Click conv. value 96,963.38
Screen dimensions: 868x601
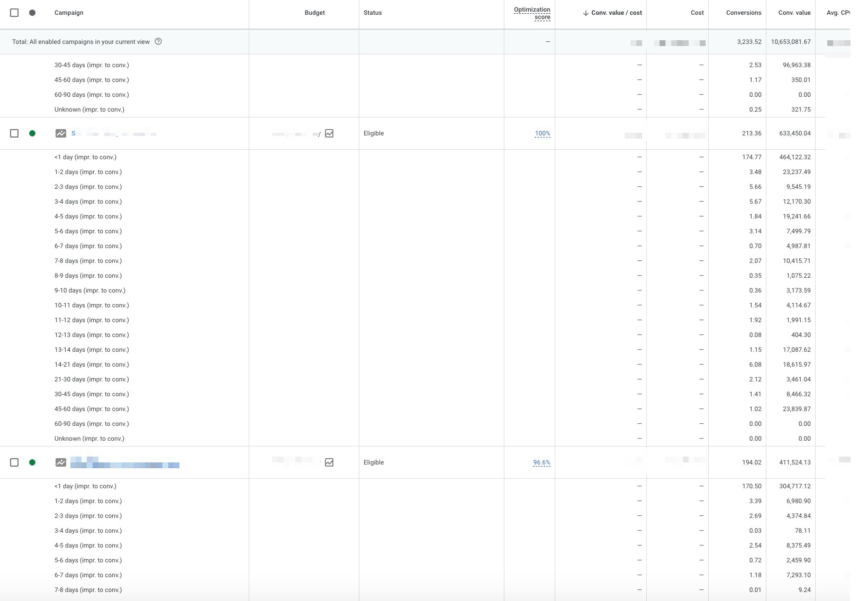[797, 65]
